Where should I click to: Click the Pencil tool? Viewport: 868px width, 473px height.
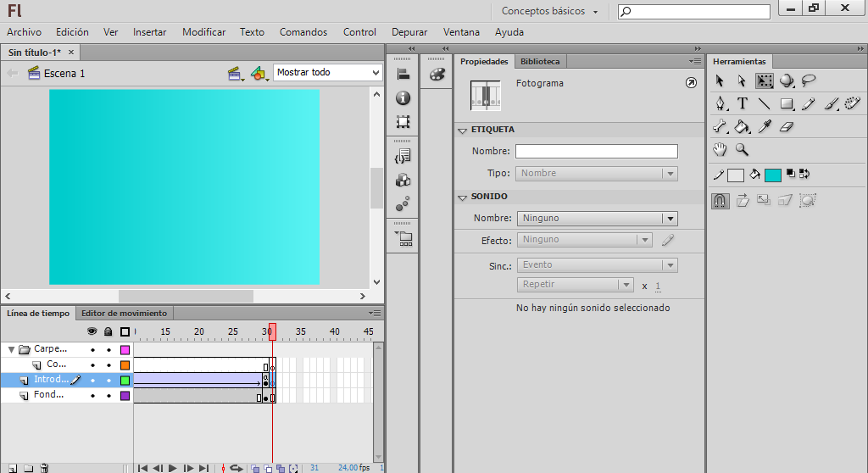(x=809, y=103)
